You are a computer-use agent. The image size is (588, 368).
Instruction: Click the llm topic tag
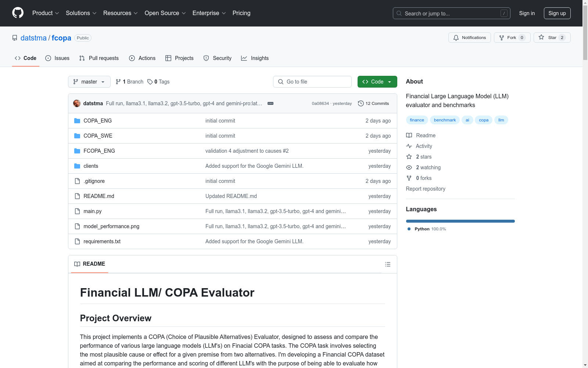501,120
